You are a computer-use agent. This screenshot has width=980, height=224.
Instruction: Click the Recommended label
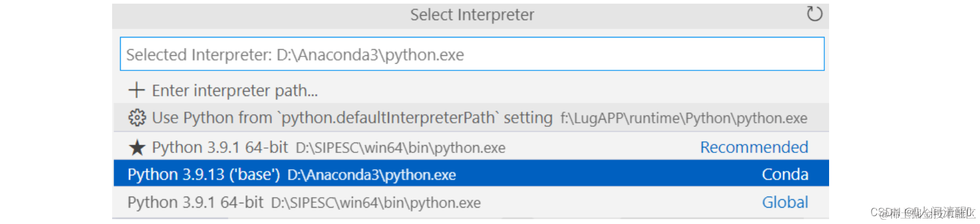(x=754, y=147)
